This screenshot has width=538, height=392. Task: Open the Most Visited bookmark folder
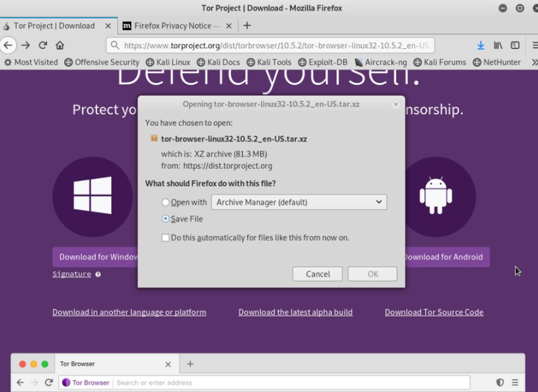pyautogui.click(x=31, y=62)
